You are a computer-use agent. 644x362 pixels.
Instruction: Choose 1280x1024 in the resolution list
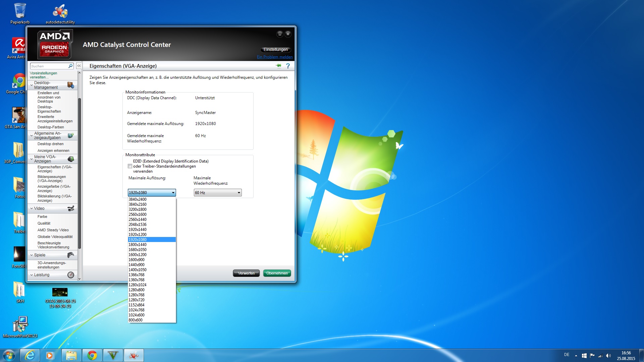pos(138,285)
